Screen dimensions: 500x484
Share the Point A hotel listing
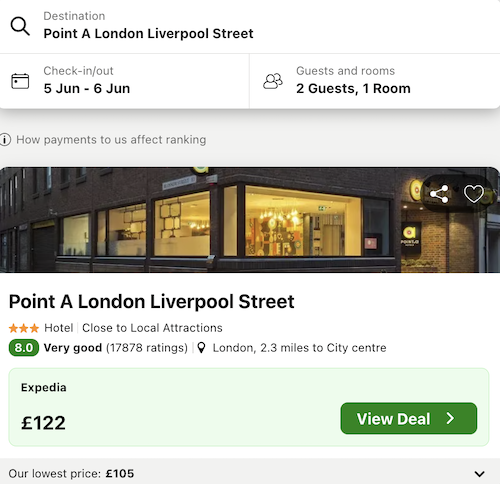439,194
